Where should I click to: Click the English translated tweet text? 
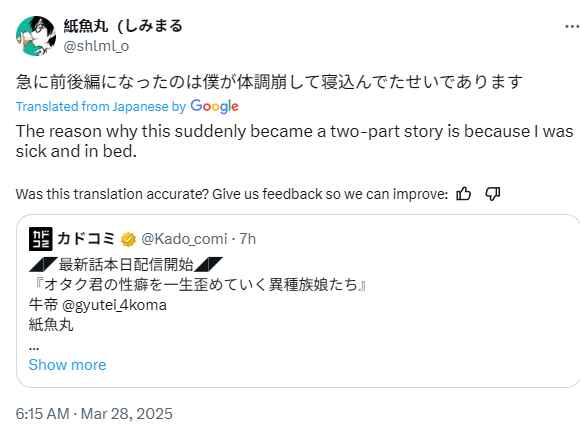tap(294, 141)
